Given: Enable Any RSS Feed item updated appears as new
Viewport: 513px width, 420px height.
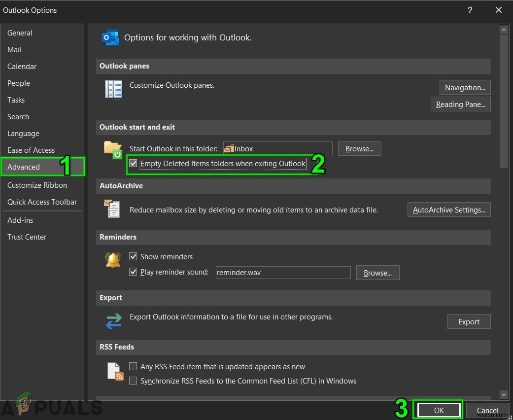Looking at the screenshot, I should pos(133,366).
